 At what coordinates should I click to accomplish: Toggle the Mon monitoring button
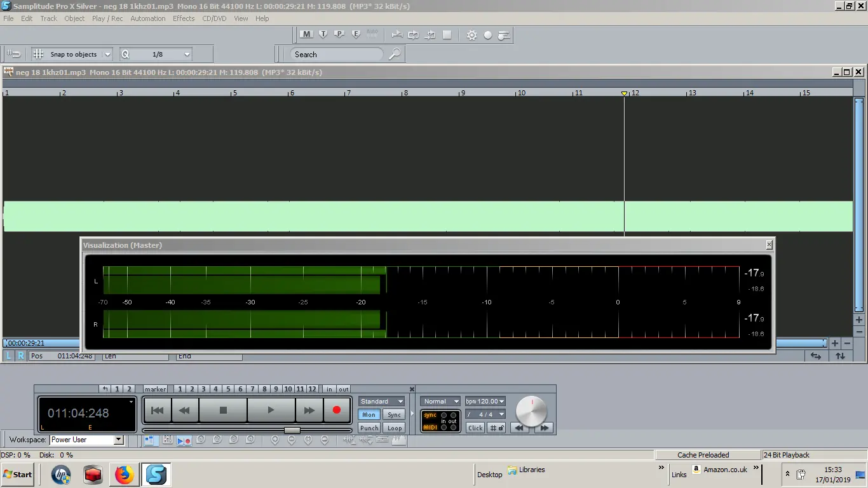click(369, 415)
